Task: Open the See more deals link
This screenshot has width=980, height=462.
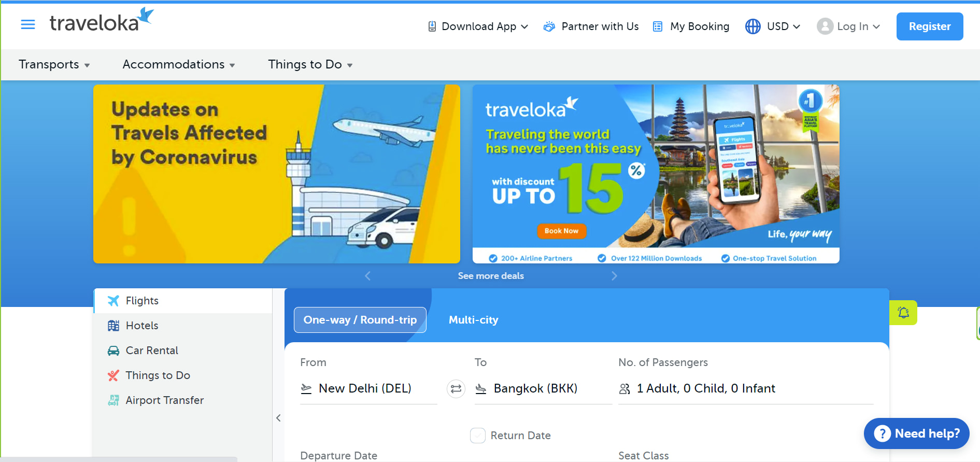Action: 491,276
